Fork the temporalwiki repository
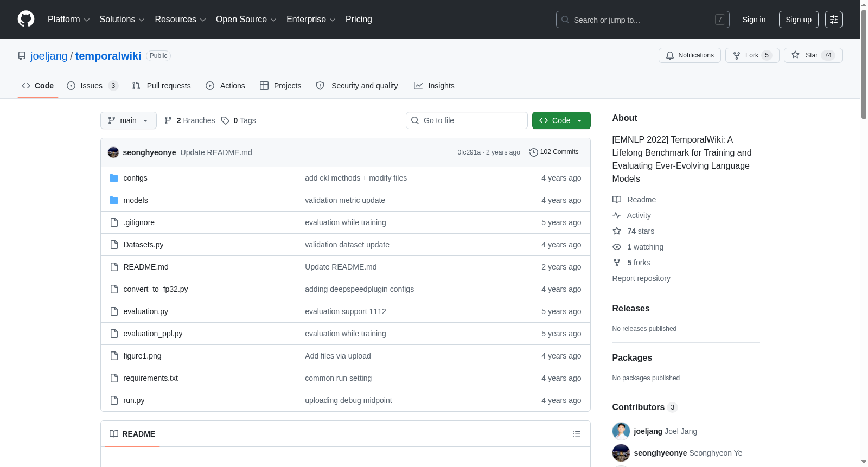Image resolution: width=868 pixels, height=467 pixels. tap(752, 55)
